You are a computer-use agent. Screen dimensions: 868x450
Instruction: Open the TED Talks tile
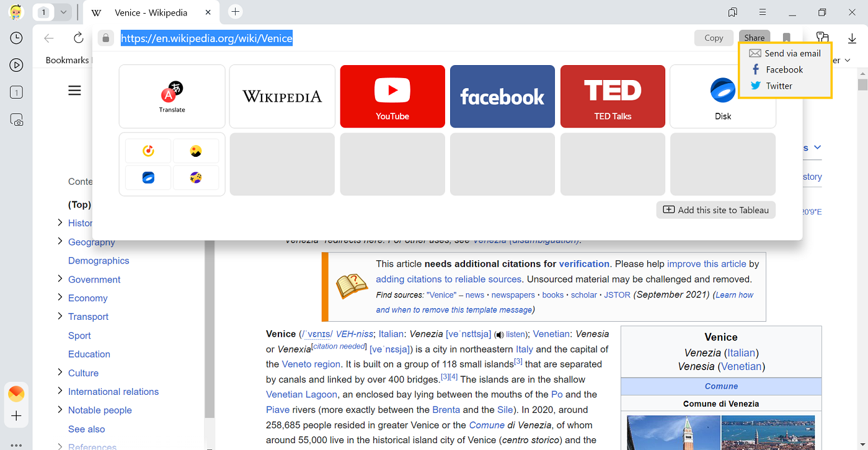click(613, 96)
